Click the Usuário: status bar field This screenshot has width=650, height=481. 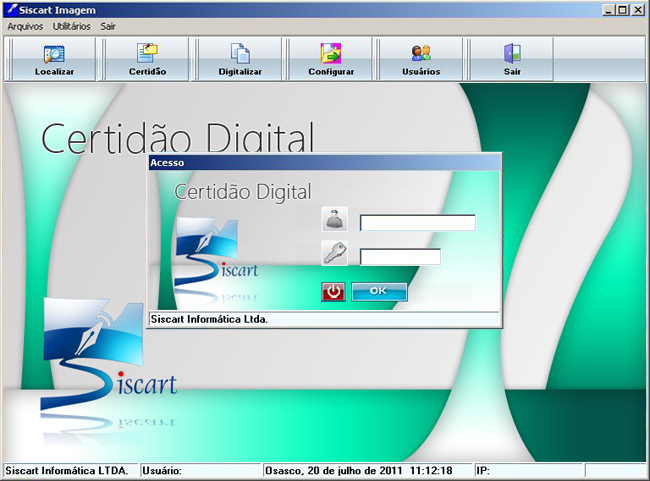(x=201, y=471)
